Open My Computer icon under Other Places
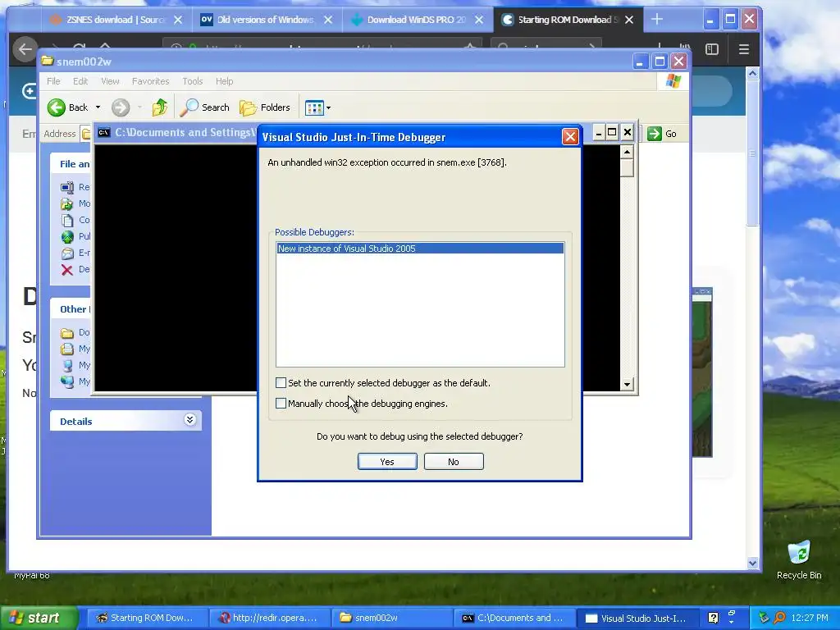 coord(67,365)
